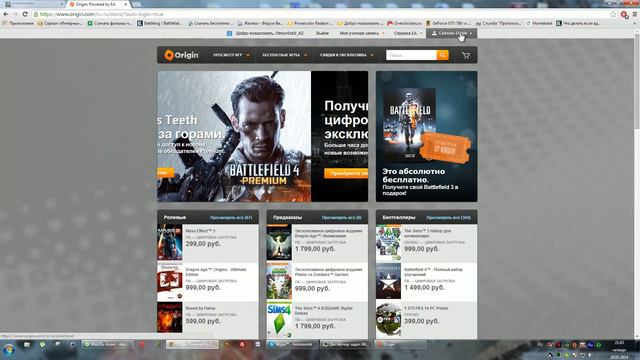This screenshot has height=360, width=640.
Task: View all bestsellers link
Action: (449, 218)
